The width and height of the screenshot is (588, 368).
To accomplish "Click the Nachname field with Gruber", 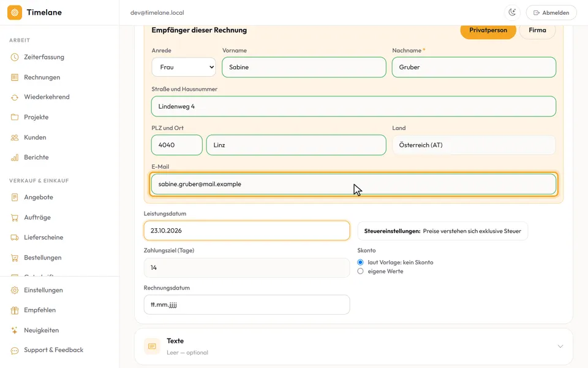I will coord(474,67).
